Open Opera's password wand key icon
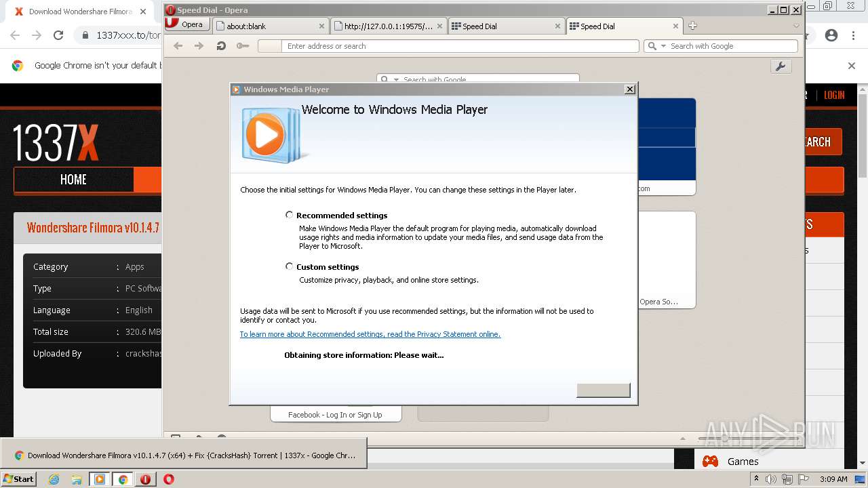868x488 pixels. 243,46
